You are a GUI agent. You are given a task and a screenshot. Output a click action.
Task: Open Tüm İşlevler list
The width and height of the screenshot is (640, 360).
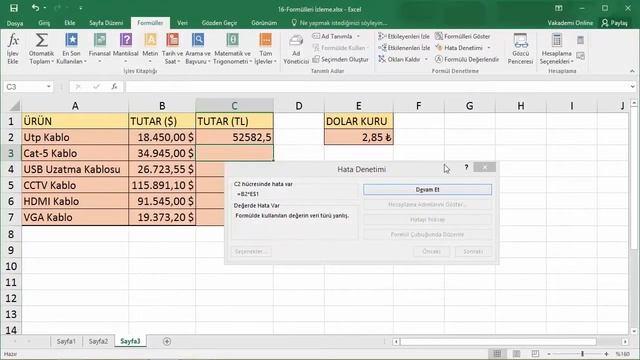265,49
